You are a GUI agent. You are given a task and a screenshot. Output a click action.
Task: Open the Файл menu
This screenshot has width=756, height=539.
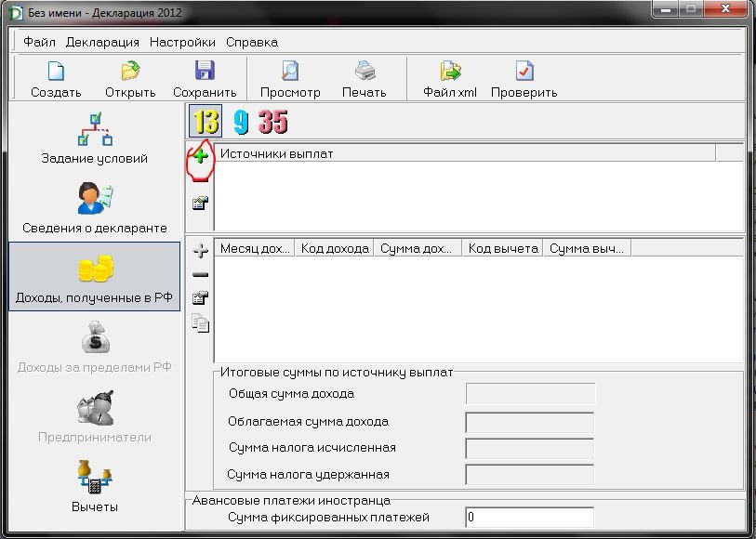[x=39, y=43]
